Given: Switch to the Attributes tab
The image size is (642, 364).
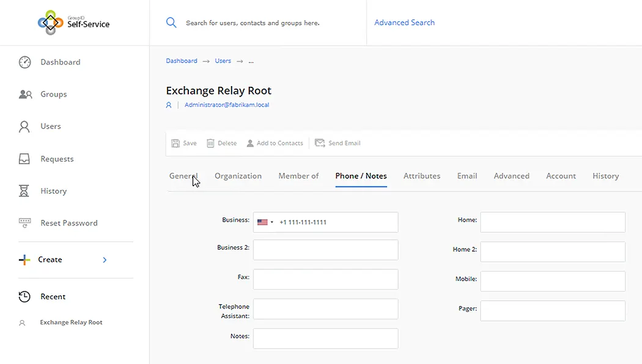Looking at the screenshot, I should 422,176.
